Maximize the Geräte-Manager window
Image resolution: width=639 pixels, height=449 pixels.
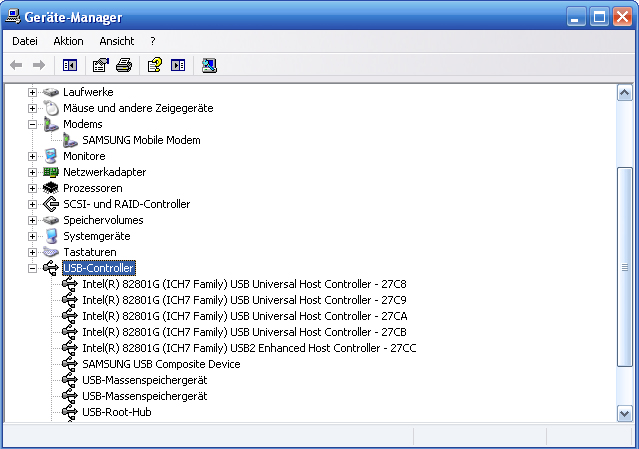click(599, 17)
